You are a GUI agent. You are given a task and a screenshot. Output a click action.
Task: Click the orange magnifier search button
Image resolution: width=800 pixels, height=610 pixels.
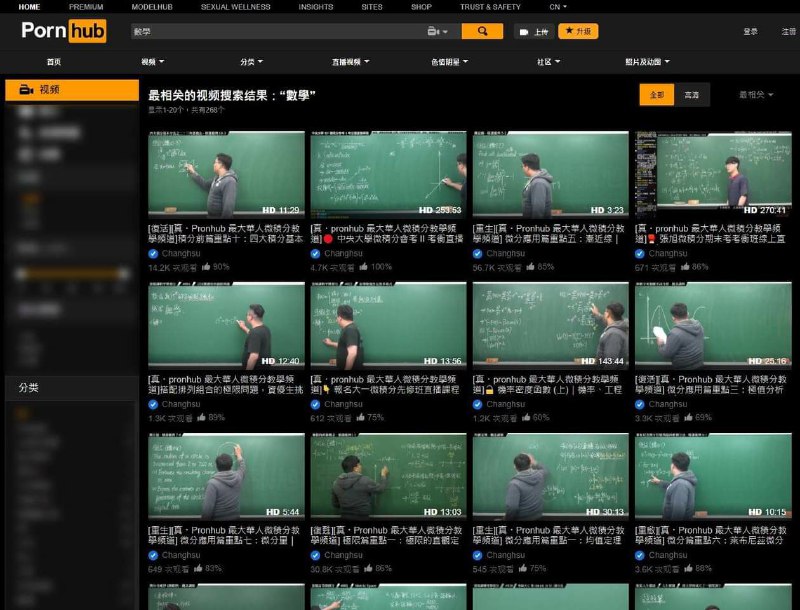pos(482,31)
